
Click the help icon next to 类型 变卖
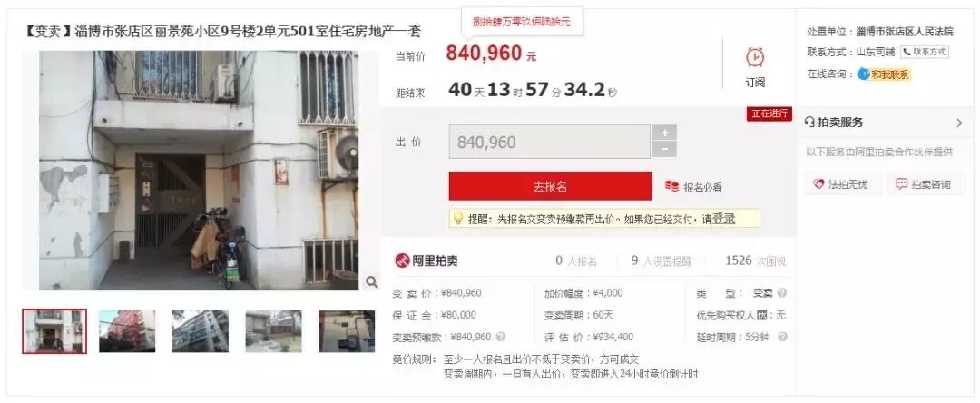781,293
